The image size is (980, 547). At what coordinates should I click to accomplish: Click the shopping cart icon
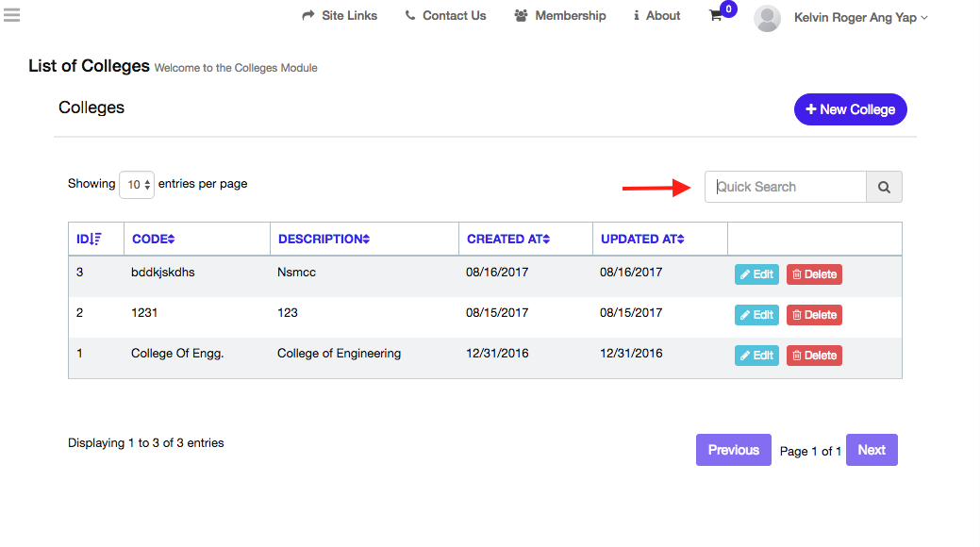(716, 16)
